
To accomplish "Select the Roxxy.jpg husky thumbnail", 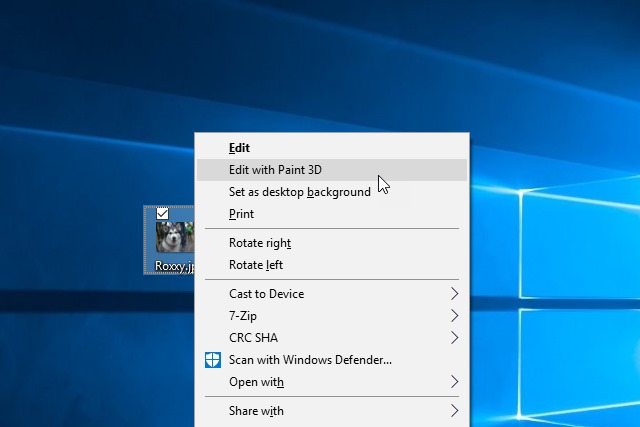I will 175,237.
